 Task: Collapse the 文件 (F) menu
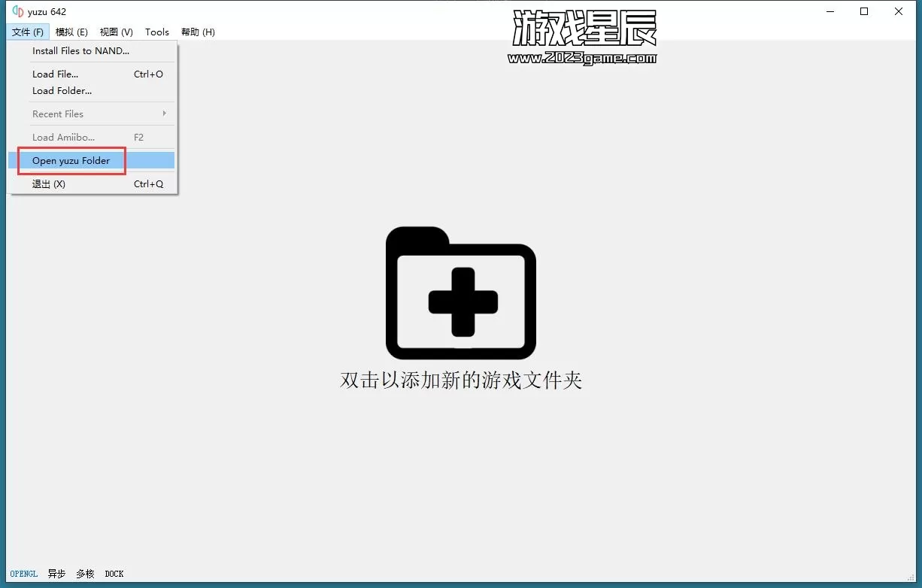[x=28, y=32]
